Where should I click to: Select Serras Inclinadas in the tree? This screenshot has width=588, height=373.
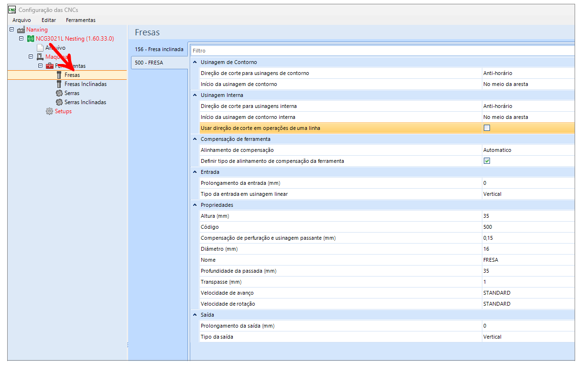coord(86,102)
